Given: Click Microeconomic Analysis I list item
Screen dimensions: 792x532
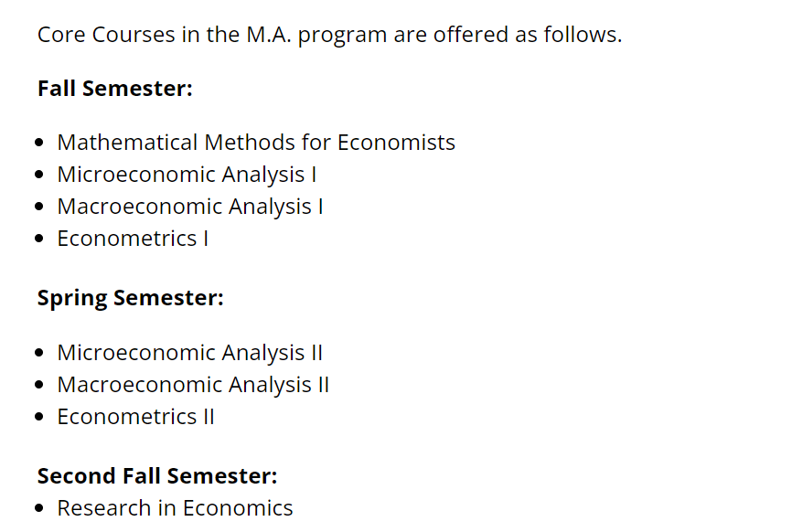Looking at the screenshot, I should [187, 175].
